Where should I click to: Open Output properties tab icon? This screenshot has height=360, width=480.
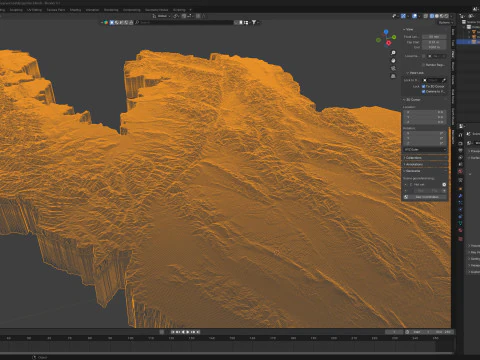461,150
